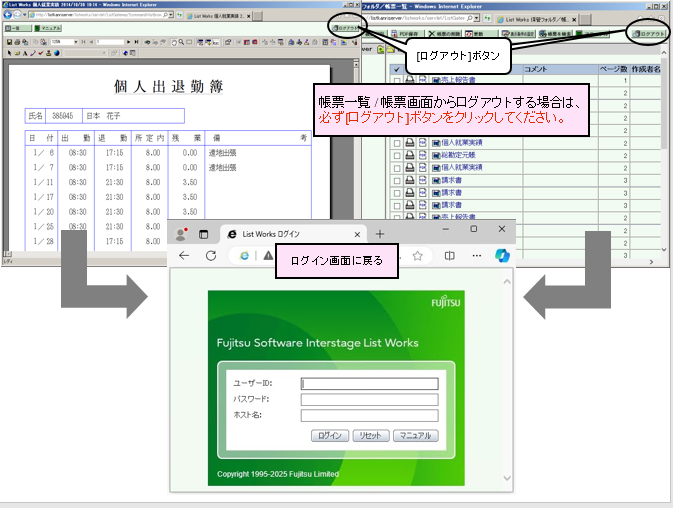Click the リセット button on the login form
The image size is (673, 508).
point(371,435)
